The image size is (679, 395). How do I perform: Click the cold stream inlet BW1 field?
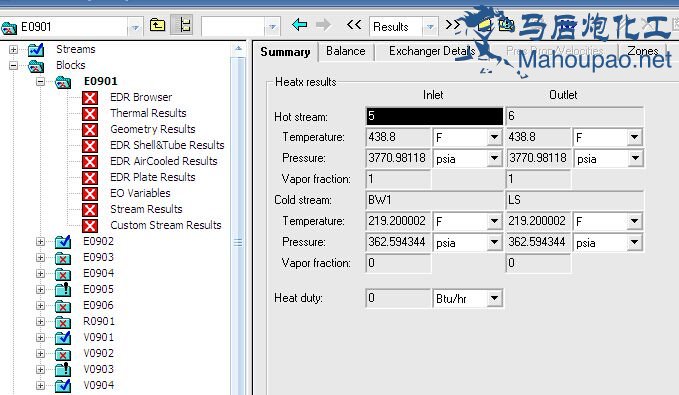(434, 200)
